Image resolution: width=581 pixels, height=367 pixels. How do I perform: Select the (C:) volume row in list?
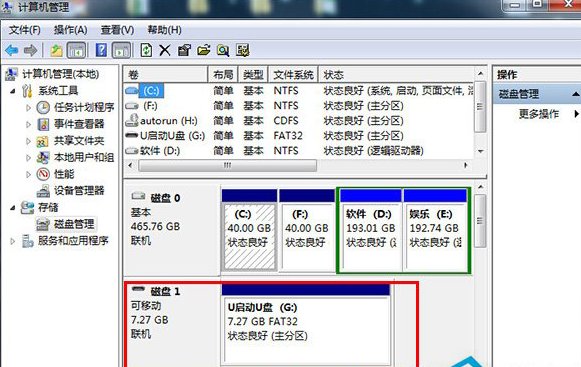(298, 91)
